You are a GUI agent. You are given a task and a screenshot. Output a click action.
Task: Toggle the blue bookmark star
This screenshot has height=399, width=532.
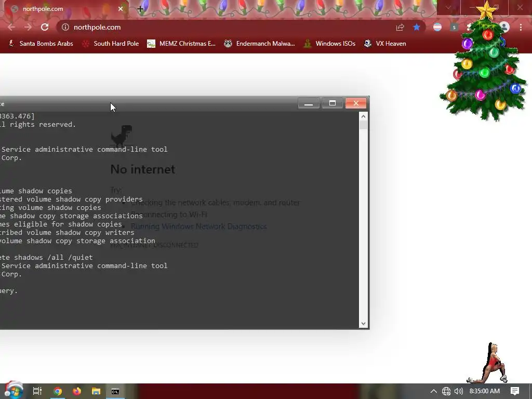point(417,27)
